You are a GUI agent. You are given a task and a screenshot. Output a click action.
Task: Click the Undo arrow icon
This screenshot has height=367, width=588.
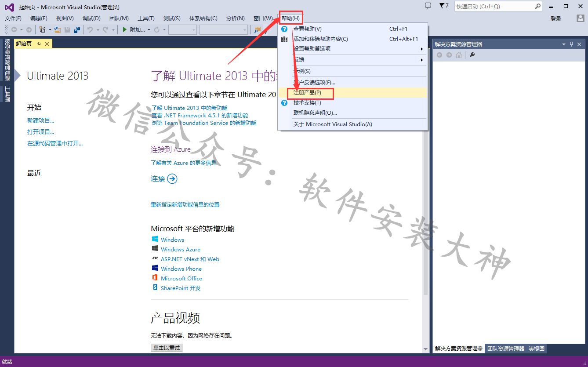(90, 29)
